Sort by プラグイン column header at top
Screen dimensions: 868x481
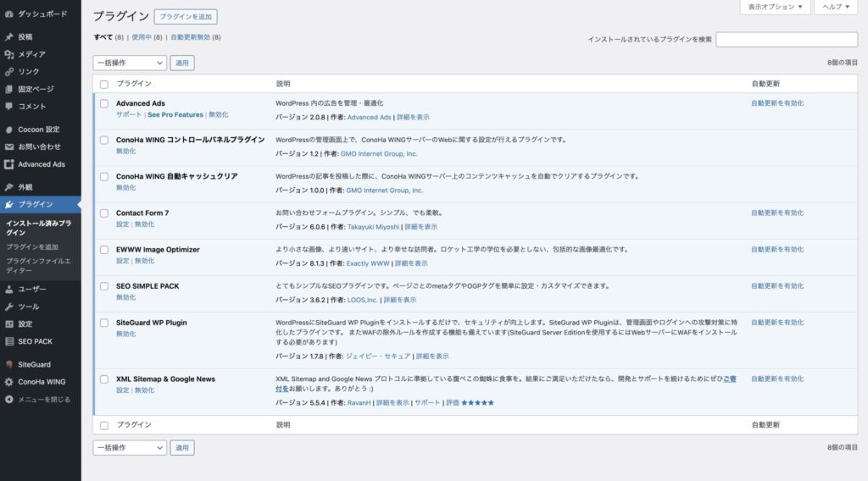[134, 84]
